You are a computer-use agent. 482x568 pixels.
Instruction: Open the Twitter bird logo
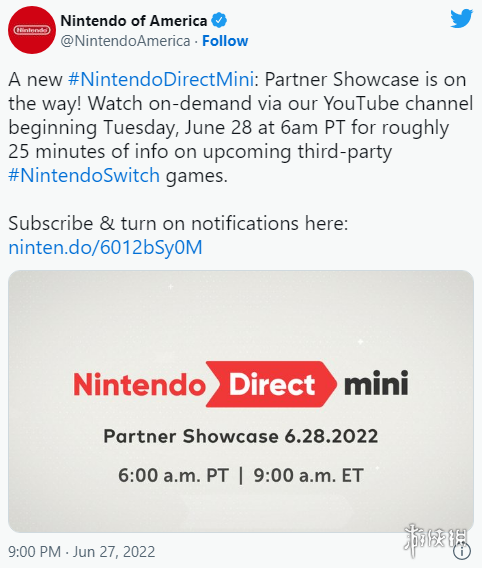[x=461, y=19]
